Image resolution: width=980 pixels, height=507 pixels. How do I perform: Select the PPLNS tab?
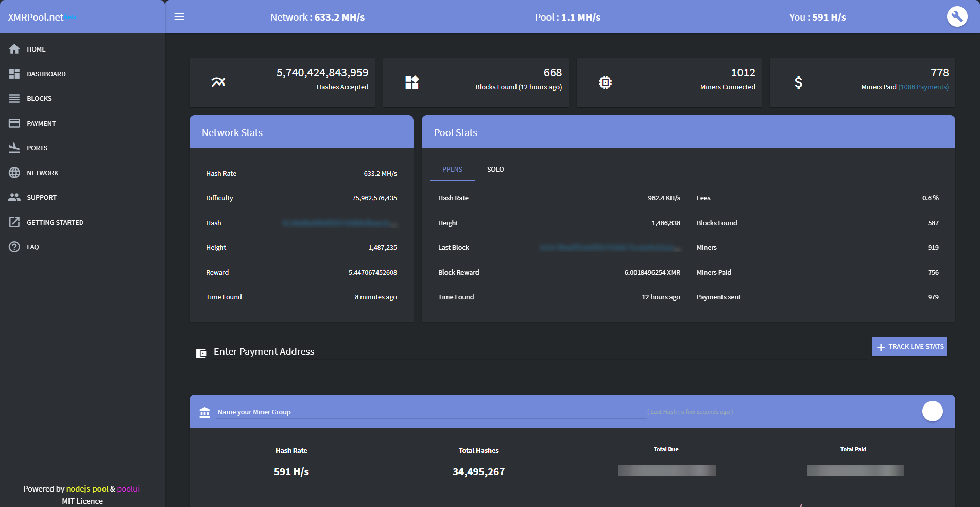452,170
